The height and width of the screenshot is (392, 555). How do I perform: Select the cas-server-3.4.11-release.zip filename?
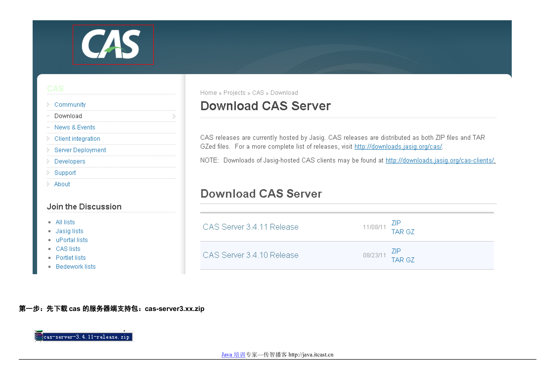pyautogui.click(x=87, y=337)
